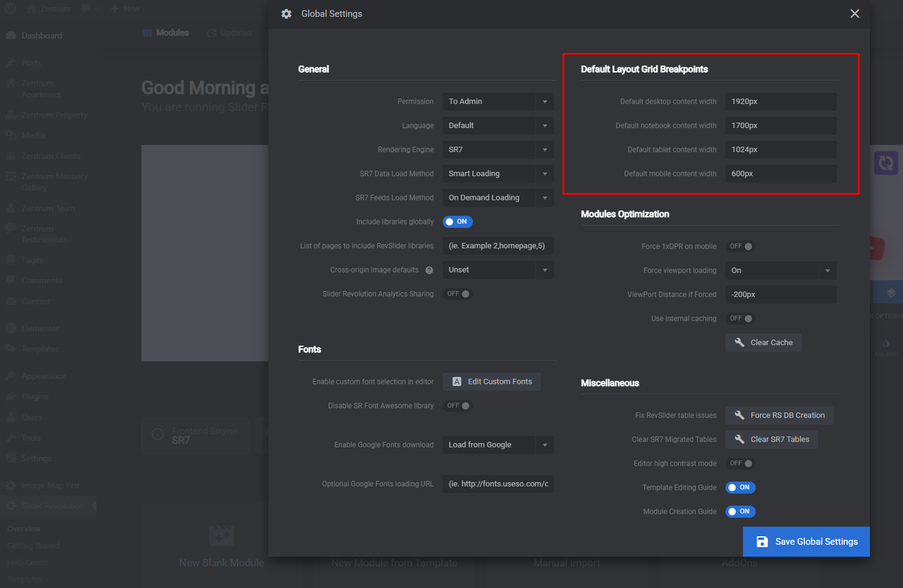Click Default mobile content width field
This screenshot has height=588, width=903.
tap(781, 174)
